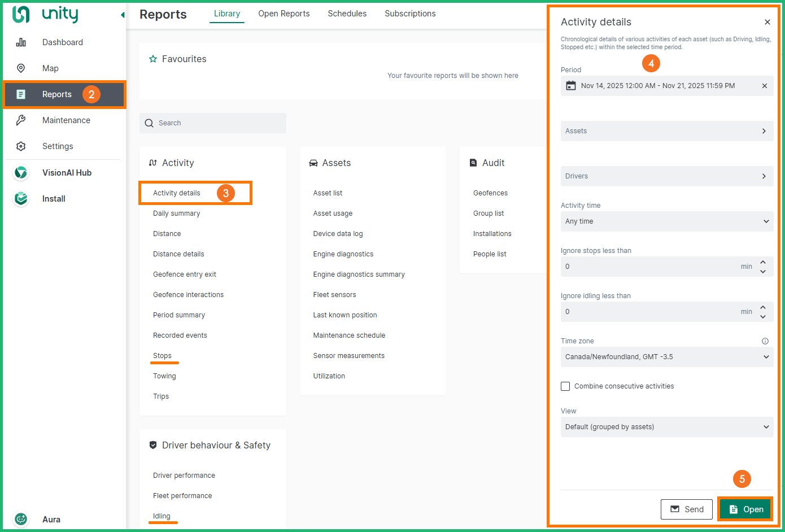The image size is (785, 532).
Task: Open the Aura assistant icon
Action: 21,519
